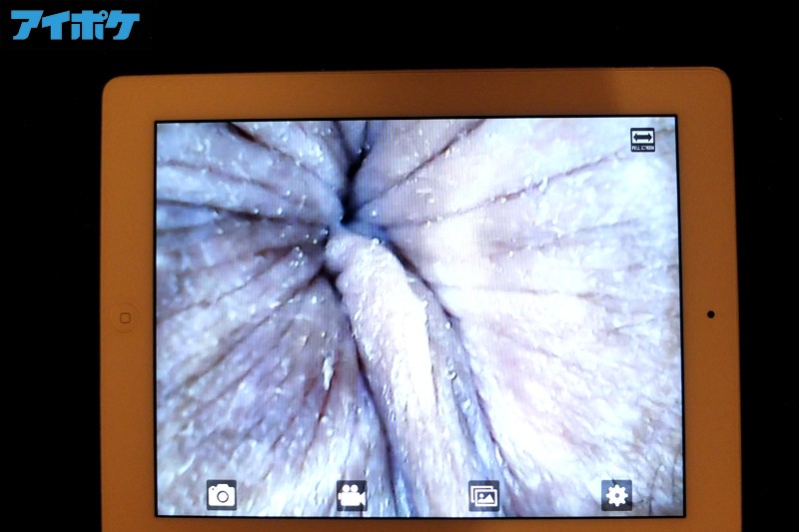Viewport: 799px width, 532px height.
Task: Switch the view to full screen layout
Action: [x=643, y=140]
